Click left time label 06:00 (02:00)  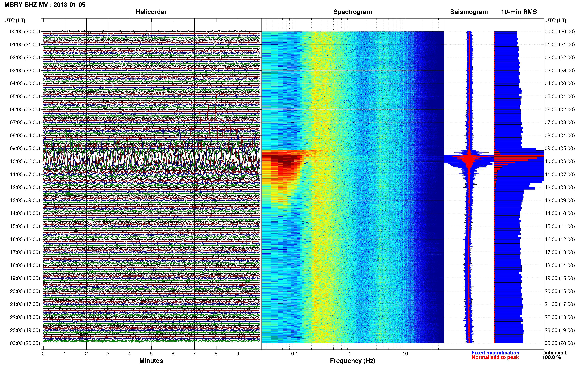[x=25, y=110]
